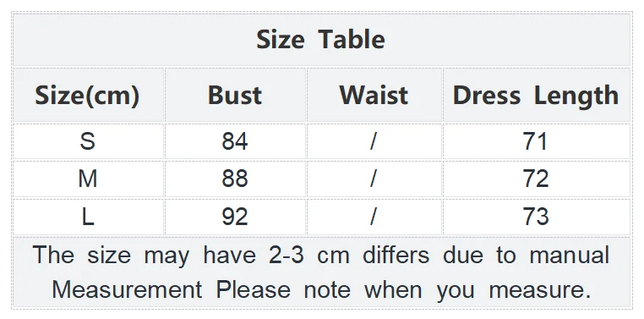Click the L size row label

[89, 217]
